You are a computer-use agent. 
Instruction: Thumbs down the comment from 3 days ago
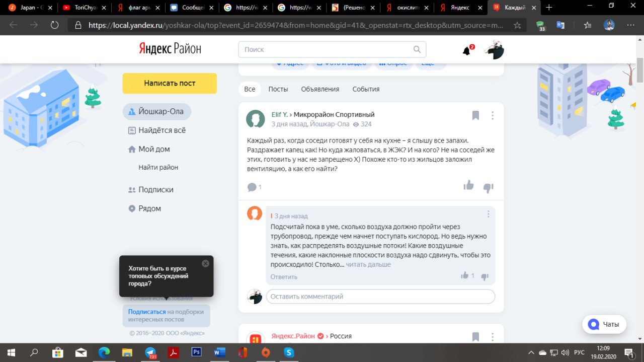pos(485,276)
